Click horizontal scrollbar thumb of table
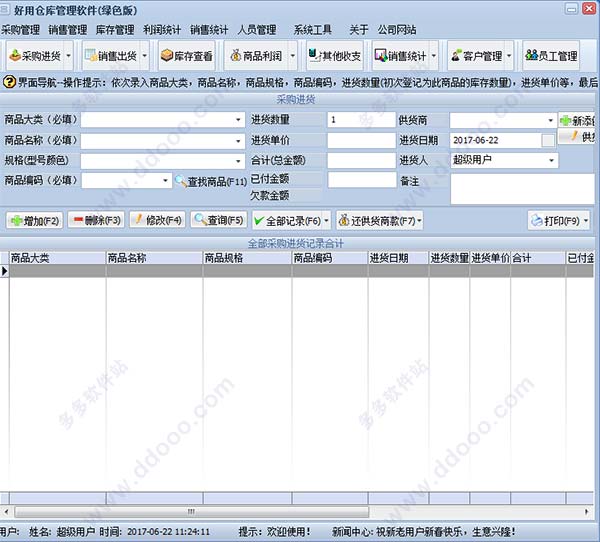 pos(192,512)
